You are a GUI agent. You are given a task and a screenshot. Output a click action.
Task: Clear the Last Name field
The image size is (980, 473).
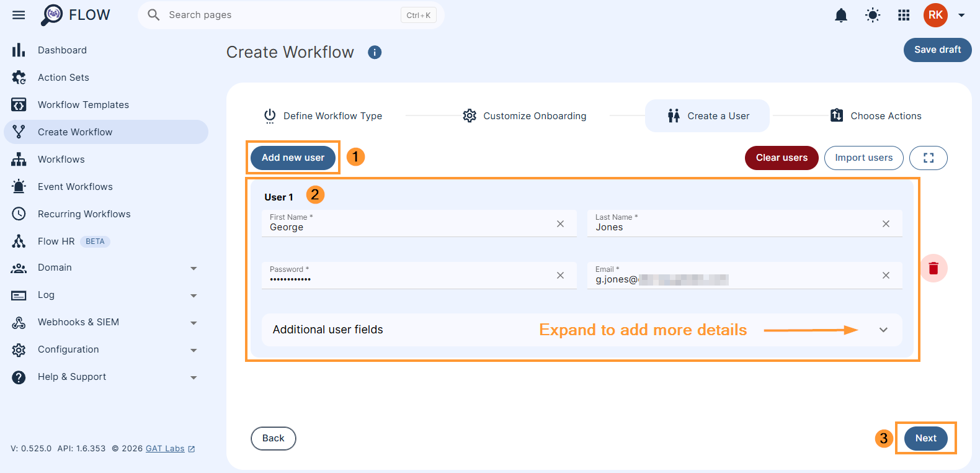click(886, 224)
